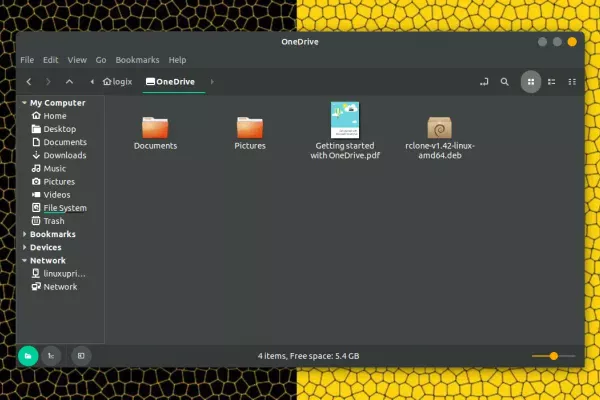This screenshot has height=400, width=600.
Task: Click the path bar right scroll arrow
Action: pyautogui.click(x=212, y=82)
